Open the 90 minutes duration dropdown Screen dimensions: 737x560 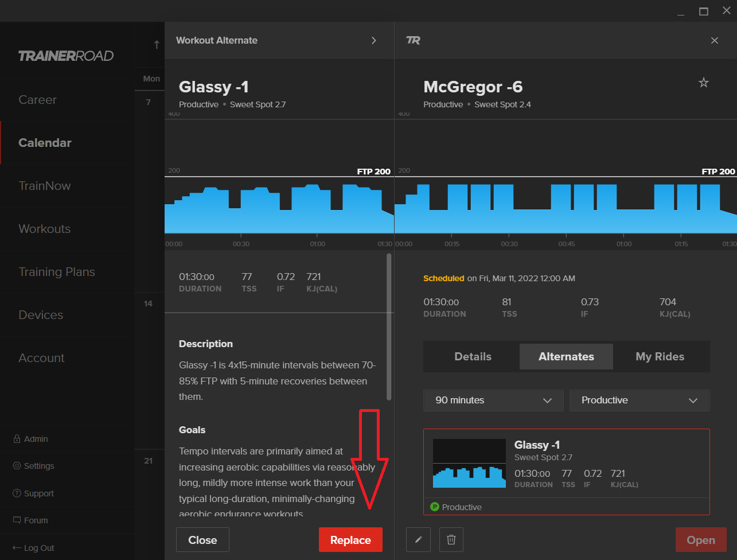[x=493, y=400]
